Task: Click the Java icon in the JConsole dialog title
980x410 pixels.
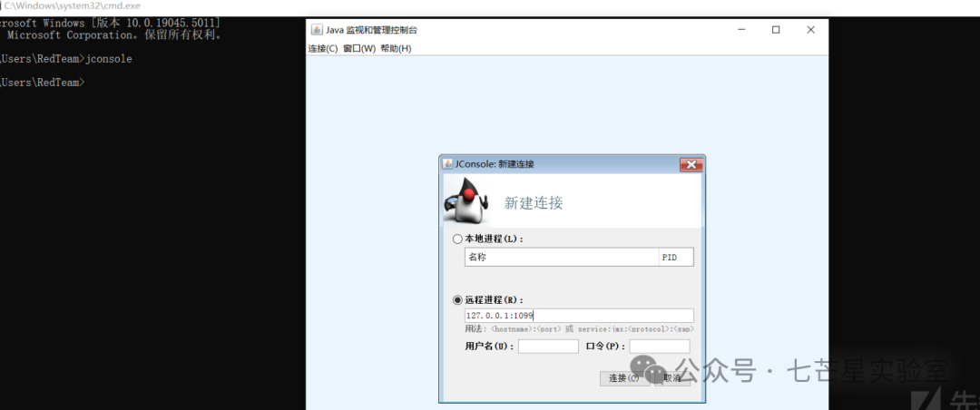Action: [x=447, y=164]
